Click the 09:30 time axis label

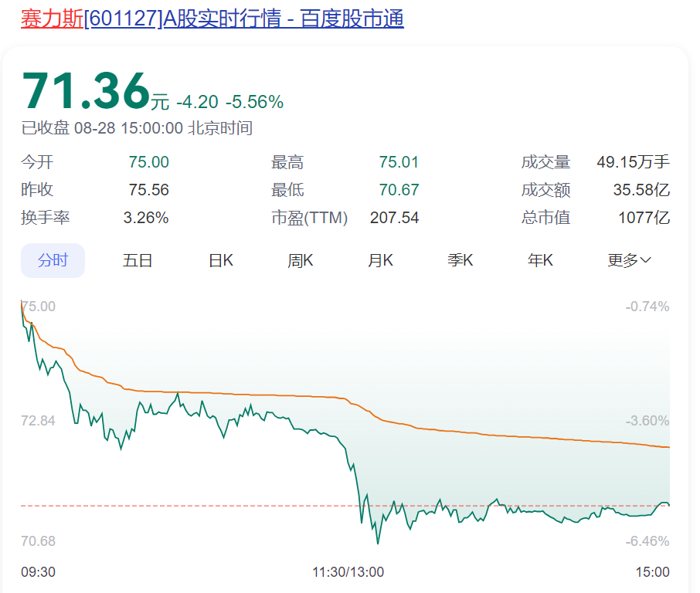[38, 571]
